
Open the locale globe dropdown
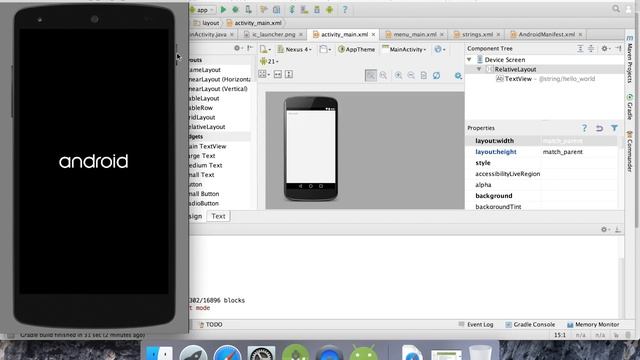pyautogui.click(x=440, y=49)
